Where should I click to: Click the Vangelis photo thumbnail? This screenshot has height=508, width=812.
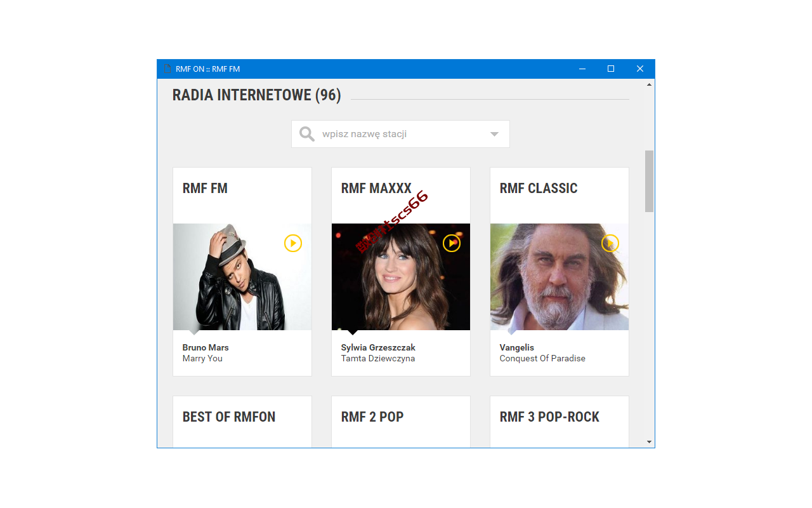(x=560, y=277)
